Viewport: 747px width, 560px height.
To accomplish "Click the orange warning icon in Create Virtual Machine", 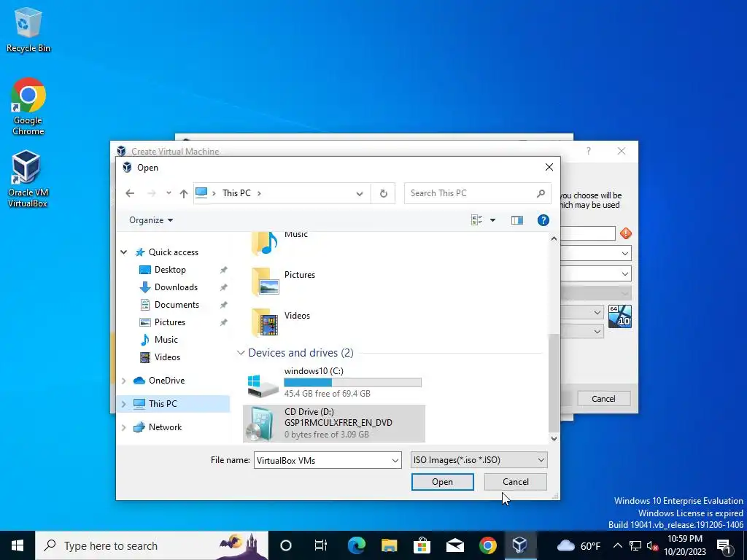I will [x=625, y=233].
